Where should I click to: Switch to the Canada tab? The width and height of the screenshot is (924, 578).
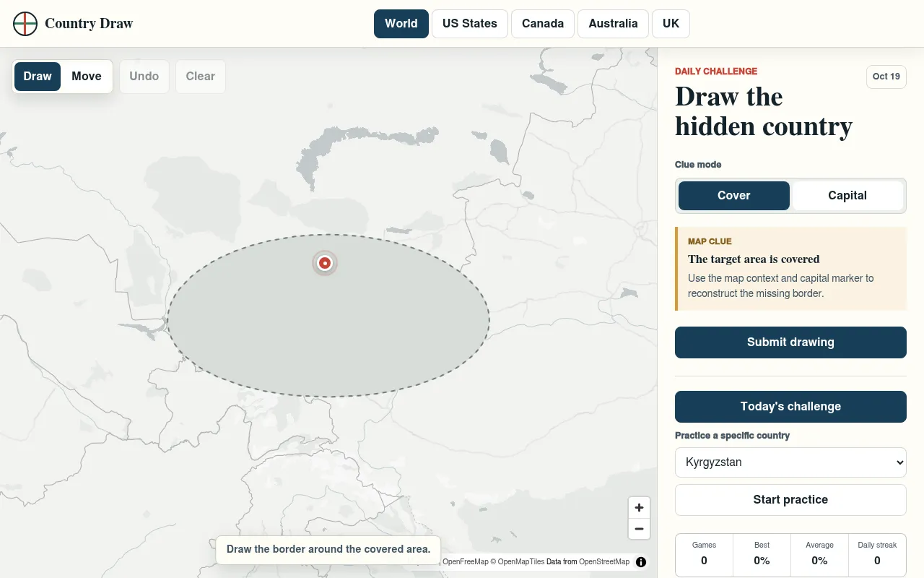coord(543,24)
